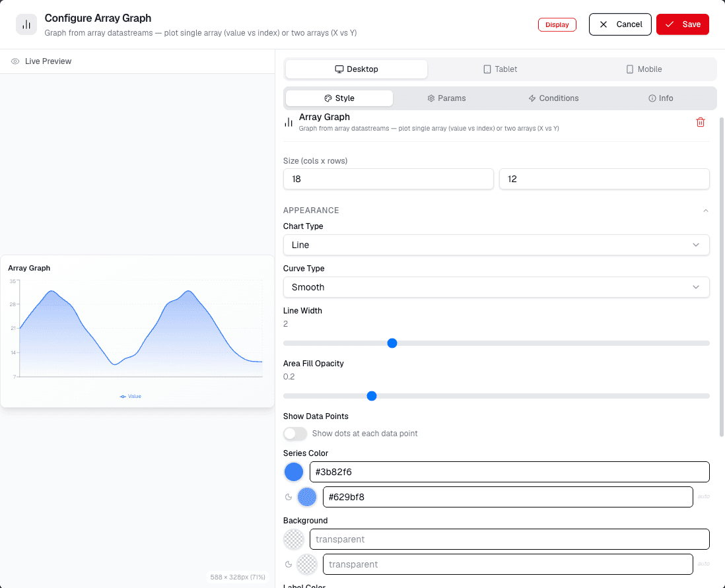Open the Params tab

446,98
